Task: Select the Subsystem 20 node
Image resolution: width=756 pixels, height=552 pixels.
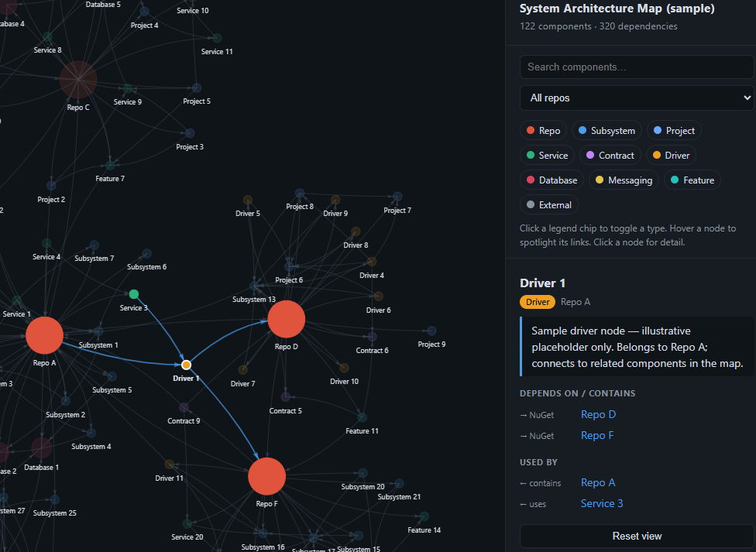Action: (x=363, y=473)
